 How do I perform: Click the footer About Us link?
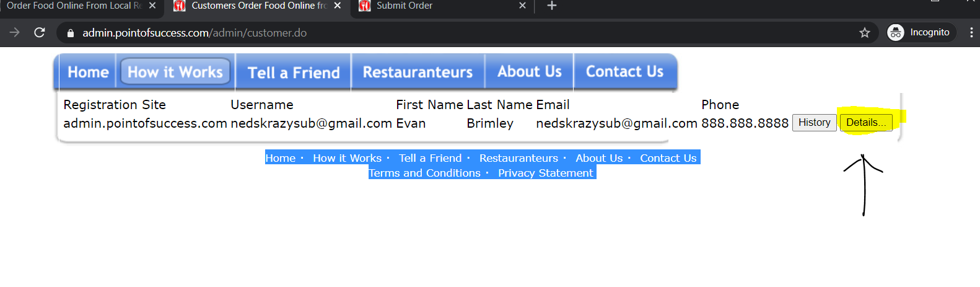click(x=599, y=158)
